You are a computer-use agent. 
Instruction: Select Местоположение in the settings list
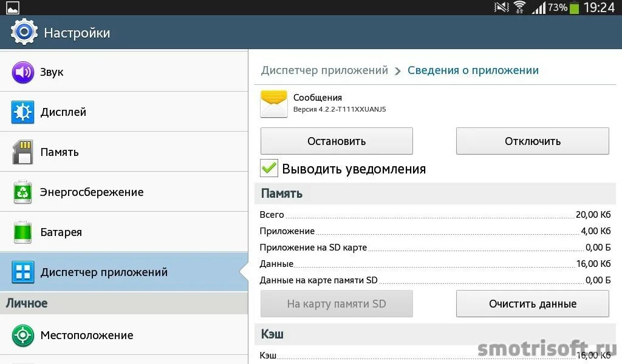click(x=124, y=335)
